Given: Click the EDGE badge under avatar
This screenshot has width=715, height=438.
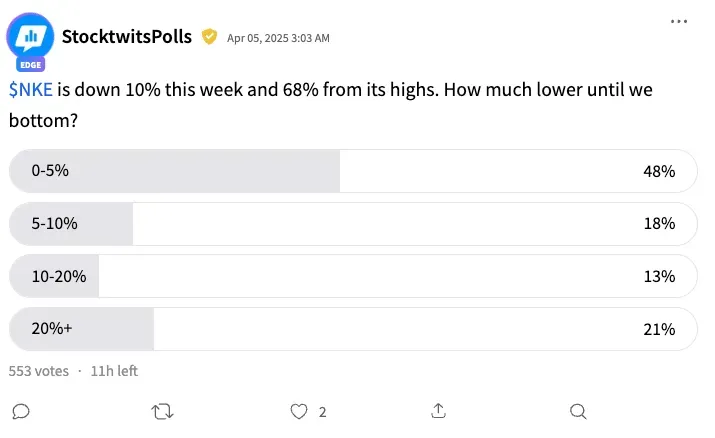Looking at the screenshot, I should (31, 65).
